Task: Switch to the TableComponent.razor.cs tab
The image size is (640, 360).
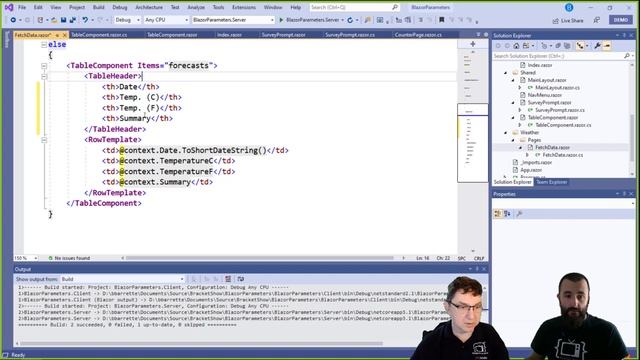Action: 99,35
